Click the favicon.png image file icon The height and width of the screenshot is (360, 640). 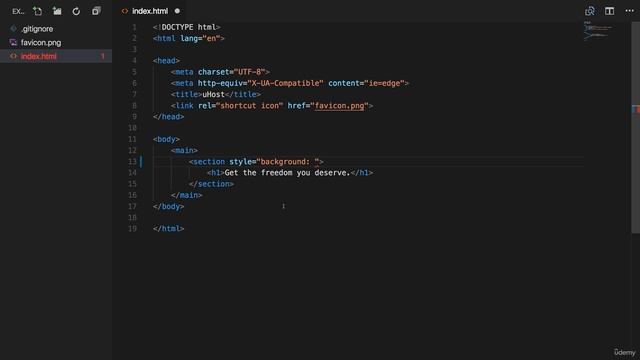tap(13, 42)
